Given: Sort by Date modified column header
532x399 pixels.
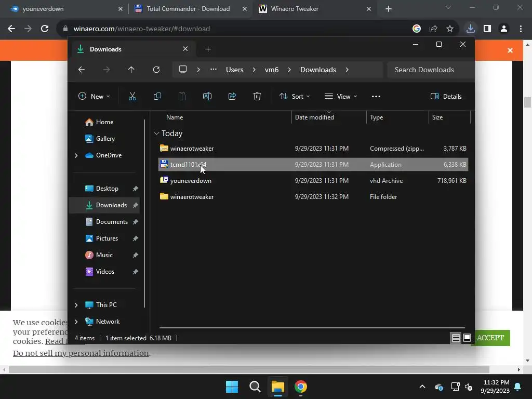Looking at the screenshot, I should pos(328,117).
